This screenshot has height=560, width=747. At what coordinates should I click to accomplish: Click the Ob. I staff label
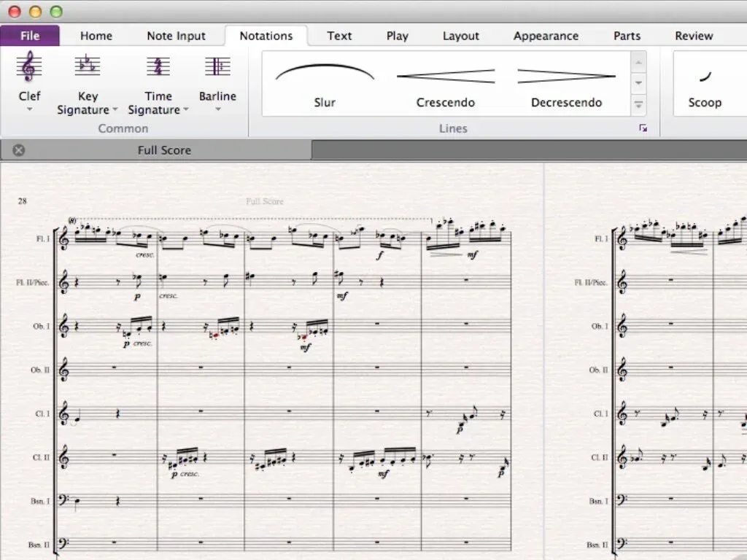click(x=42, y=326)
